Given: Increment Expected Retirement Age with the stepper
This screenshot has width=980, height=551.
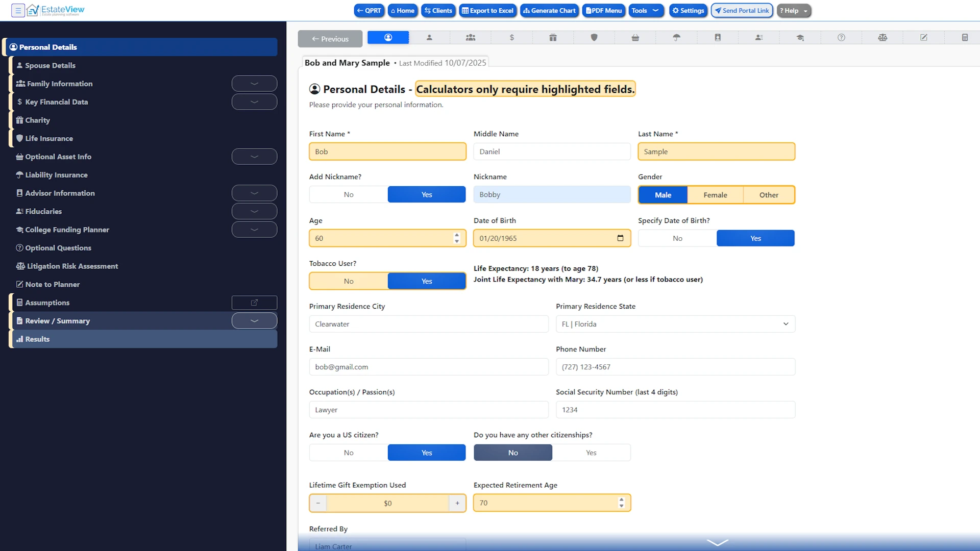Looking at the screenshot, I should (x=621, y=499).
